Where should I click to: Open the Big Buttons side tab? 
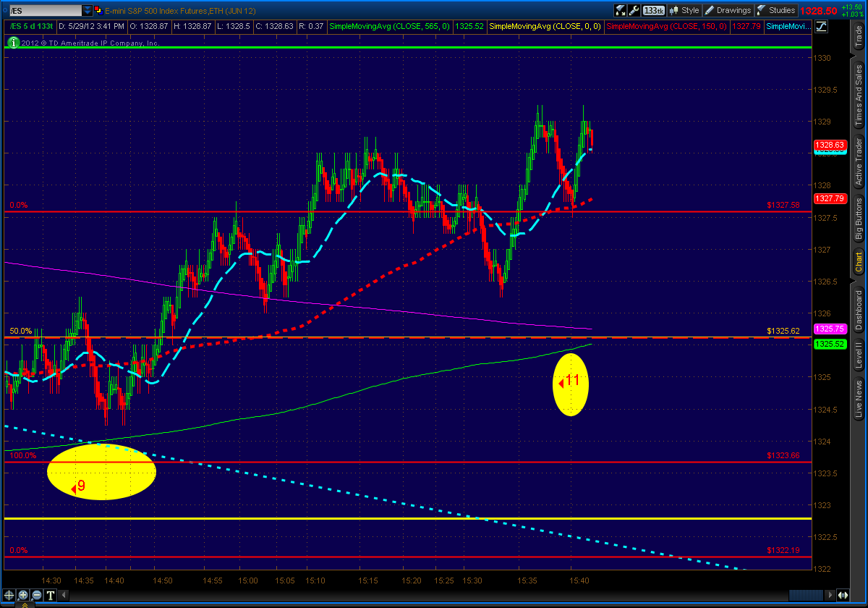click(859, 219)
